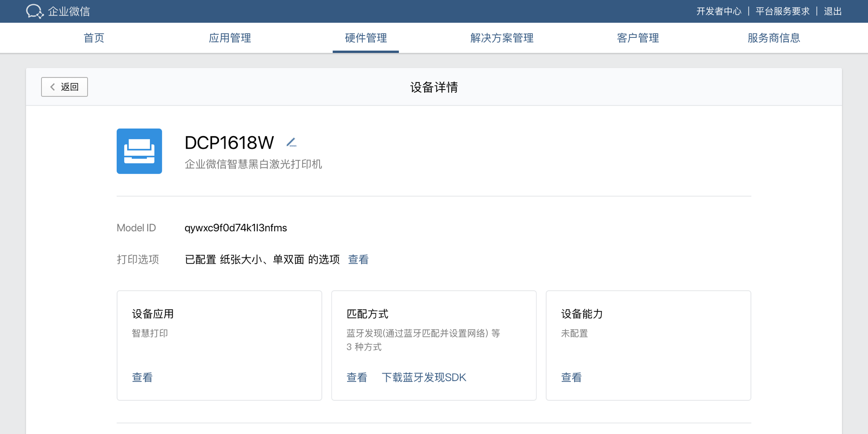The image size is (868, 434).
Task: Open the 服务商信息 tab
Action: [x=774, y=38]
